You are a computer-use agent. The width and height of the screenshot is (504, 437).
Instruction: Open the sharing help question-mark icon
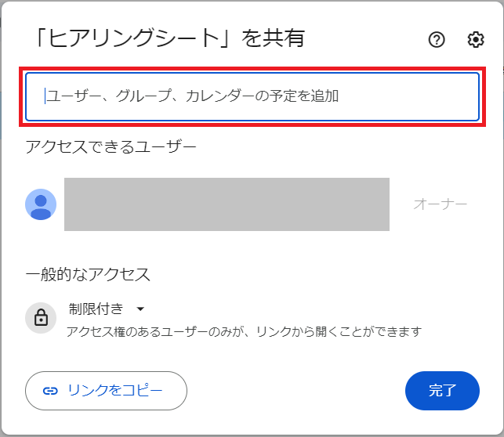[437, 40]
